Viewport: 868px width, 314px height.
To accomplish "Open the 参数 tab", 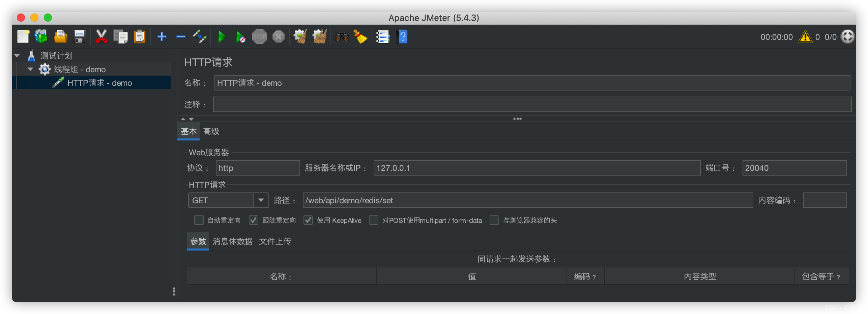I will pos(198,241).
